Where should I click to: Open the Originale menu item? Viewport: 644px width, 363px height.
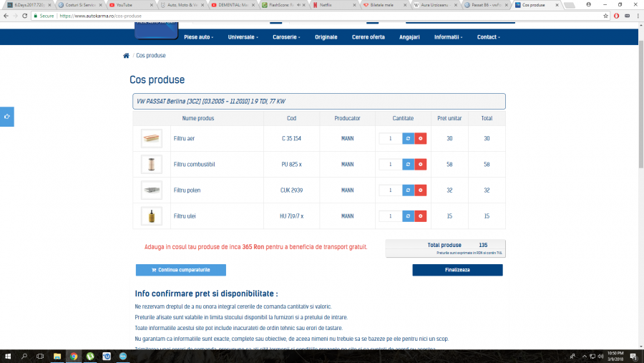[326, 37]
